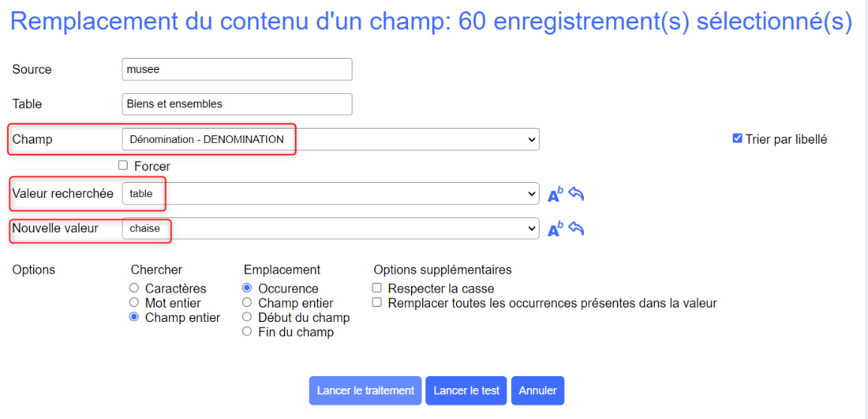Image resolution: width=868 pixels, height=419 pixels.
Task: Click the Source text field
Action: pyautogui.click(x=237, y=69)
